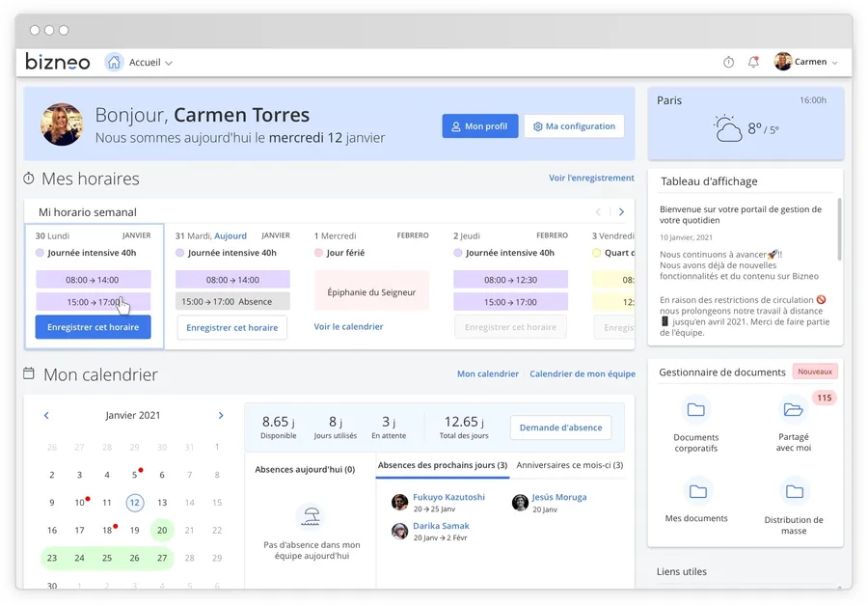The width and height of the screenshot is (868, 606).
Task: Show previous month in the calendar
Action: 46,416
